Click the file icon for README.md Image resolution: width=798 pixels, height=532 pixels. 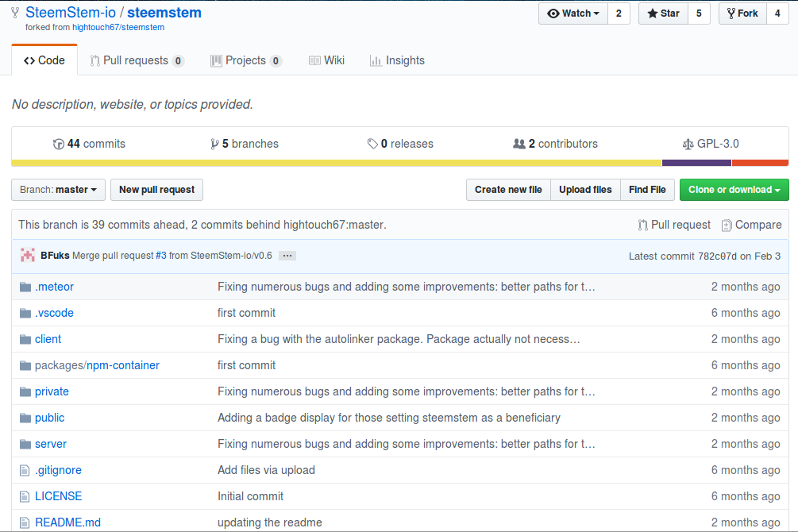(25, 522)
